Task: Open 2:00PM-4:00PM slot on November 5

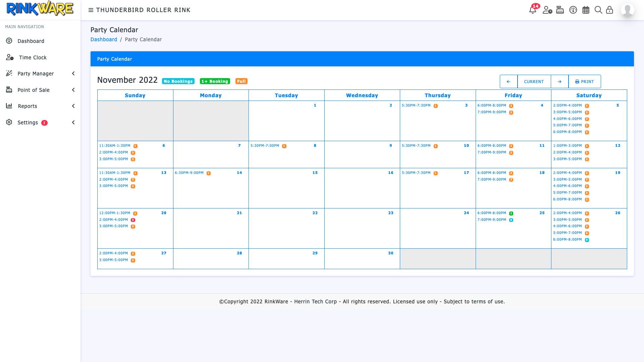Action: click(x=567, y=105)
